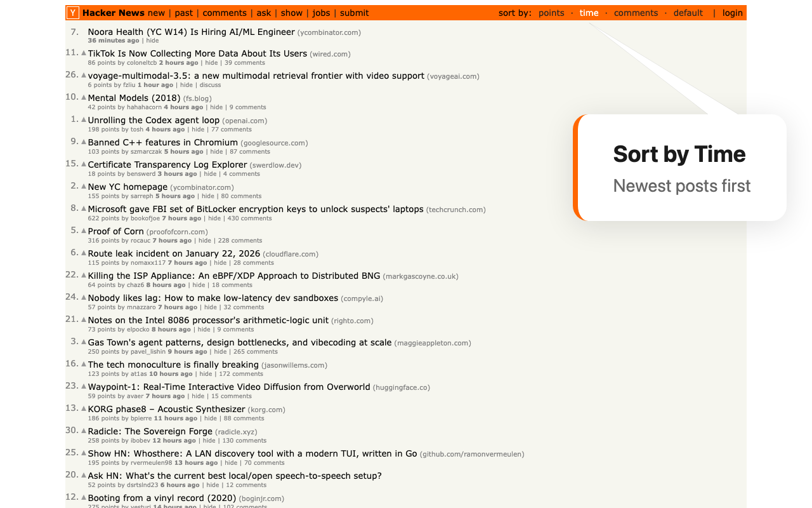The height and width of the screenshot is (508, 812).
Task: Upvote the tech monoculture story
Action: tap(84, 364)
